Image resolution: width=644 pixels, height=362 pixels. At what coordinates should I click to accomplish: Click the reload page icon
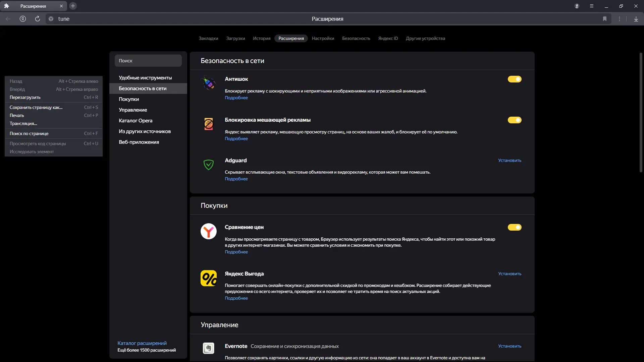(38, 19)
